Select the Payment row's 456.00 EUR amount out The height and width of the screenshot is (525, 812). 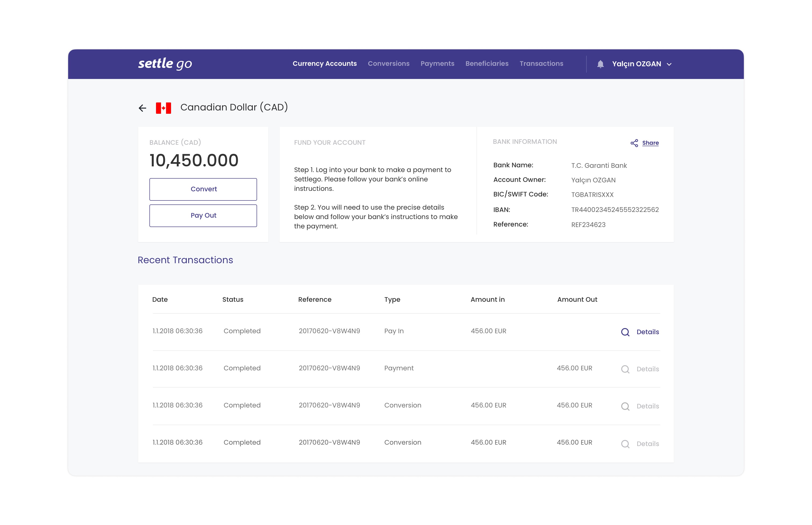click(x=574, y=368)
